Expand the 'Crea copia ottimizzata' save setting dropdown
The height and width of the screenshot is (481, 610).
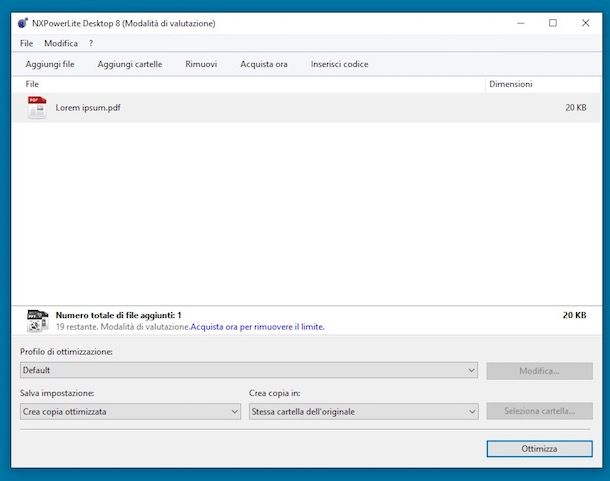(130, 411)
